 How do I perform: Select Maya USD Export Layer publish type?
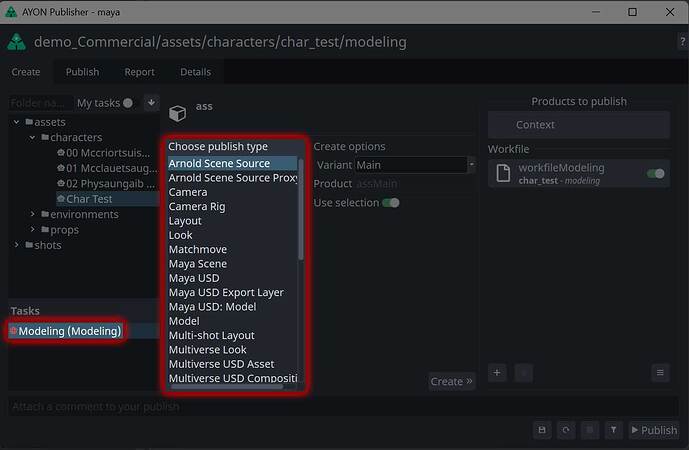pyautogui.click(x=232, y=293)
